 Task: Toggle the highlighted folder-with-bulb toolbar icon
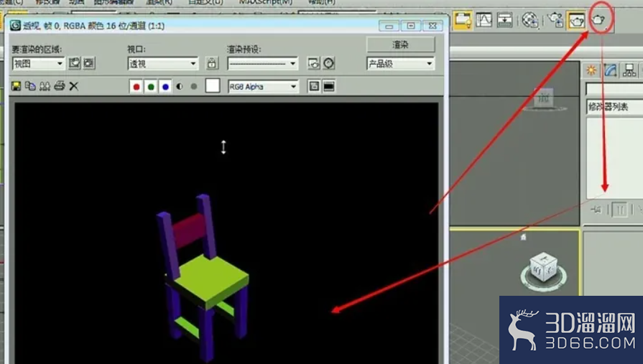(x=463, y=19)
